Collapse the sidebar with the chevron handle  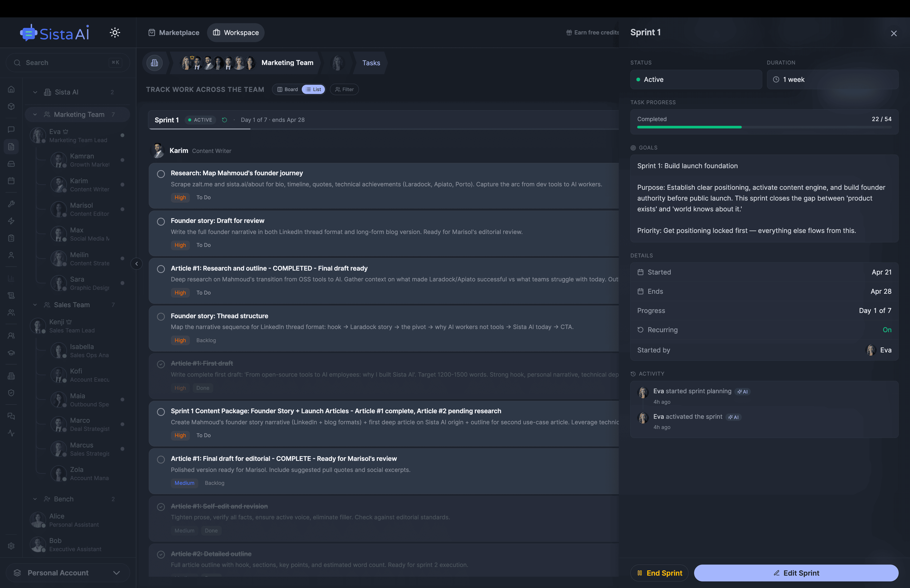pyautogui.click(x=136, y=263)
